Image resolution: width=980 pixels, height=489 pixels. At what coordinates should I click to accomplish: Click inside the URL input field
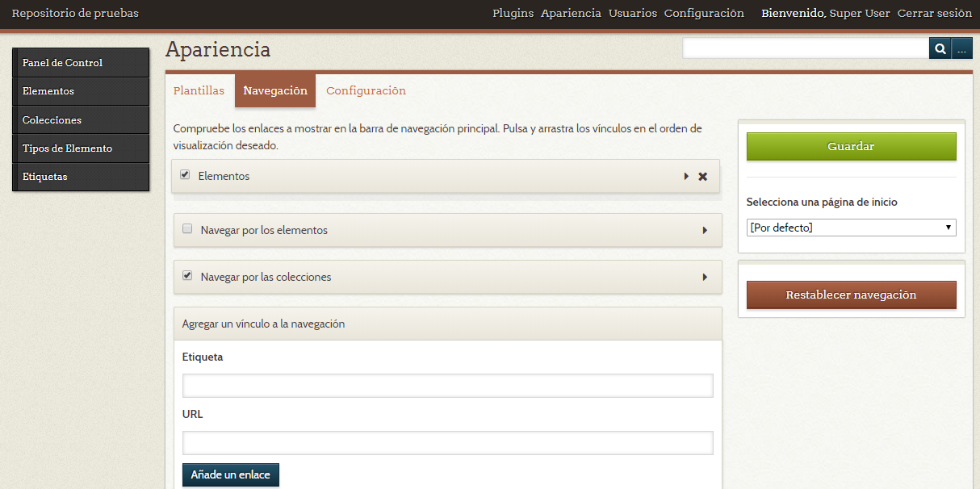[447, 442]
